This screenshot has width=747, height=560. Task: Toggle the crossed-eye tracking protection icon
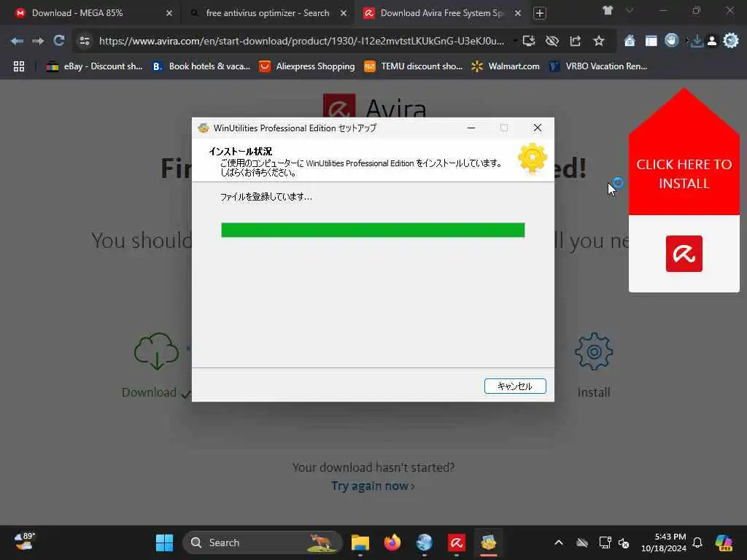click(552, 42)
